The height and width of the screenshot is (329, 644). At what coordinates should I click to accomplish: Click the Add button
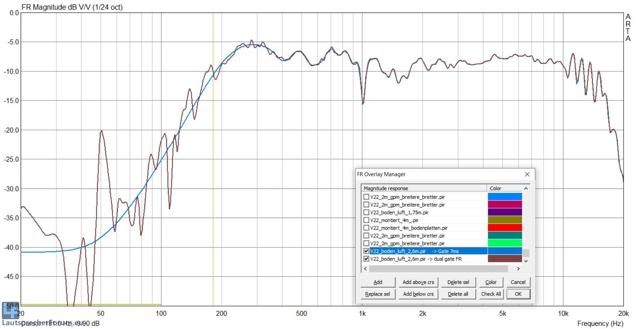(378, 282)
